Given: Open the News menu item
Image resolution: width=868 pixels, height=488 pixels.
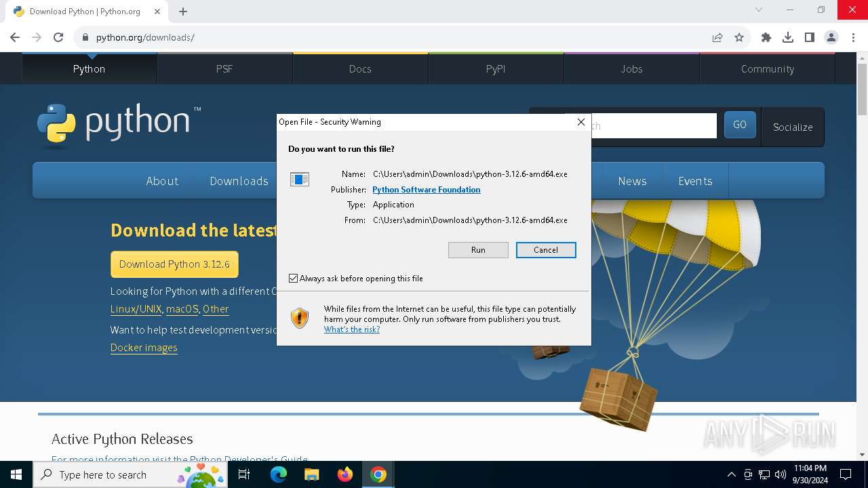Looking at the screenshot, I should tap(632, 181).
